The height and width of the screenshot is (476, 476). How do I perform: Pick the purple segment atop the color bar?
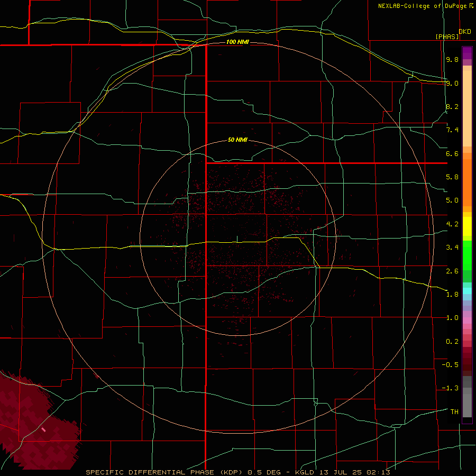coord(467,53)
